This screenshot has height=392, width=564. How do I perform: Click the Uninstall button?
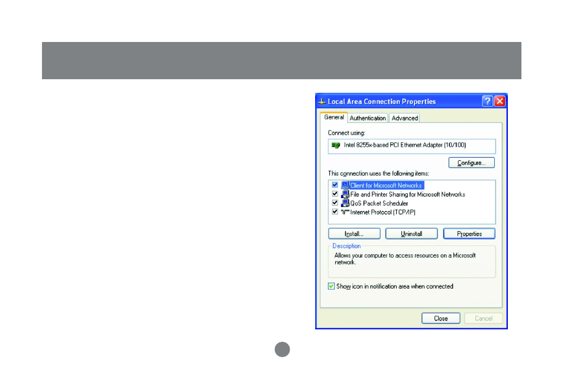click(x=411, y=234)
